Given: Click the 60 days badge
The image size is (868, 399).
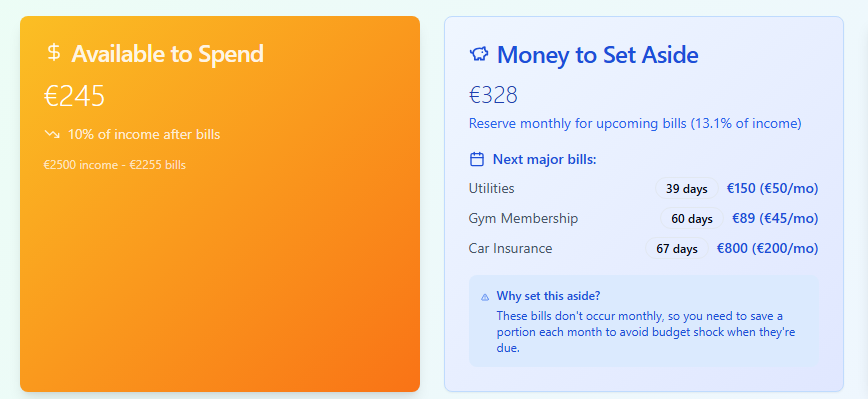Looking at the screenshot, I should pyautogui.click(x=692, y=219).
